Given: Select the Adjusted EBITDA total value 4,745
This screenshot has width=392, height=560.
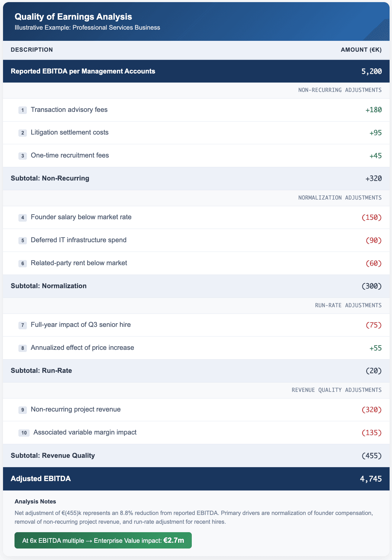Looking at the screenshot, I should [x=371, y=479].
